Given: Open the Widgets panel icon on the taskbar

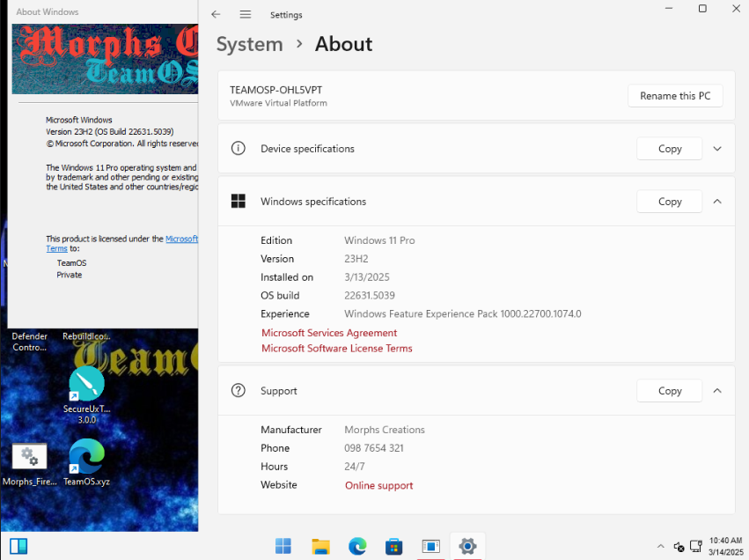Looking at the screenshot, I should (x=18, y=546).
